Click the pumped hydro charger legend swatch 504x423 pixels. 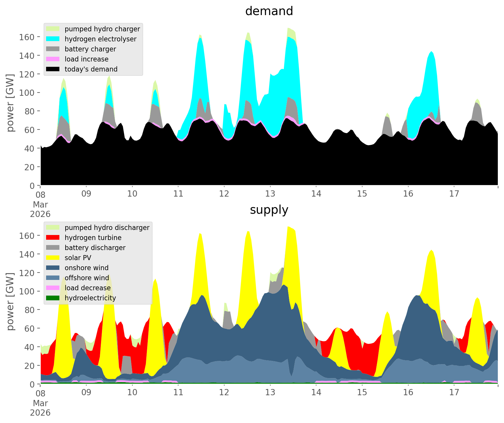pyautogui.click(x=53, y=29)
